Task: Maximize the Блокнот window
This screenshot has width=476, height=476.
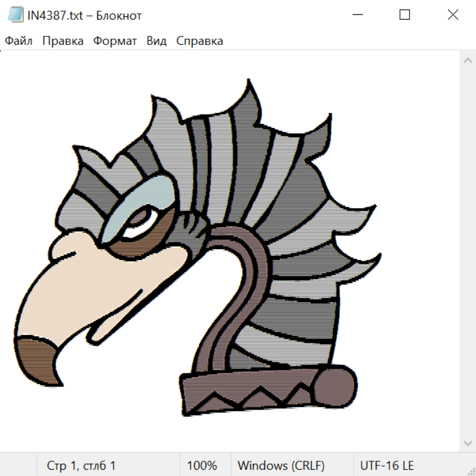Action: click(x=405, y=15)
